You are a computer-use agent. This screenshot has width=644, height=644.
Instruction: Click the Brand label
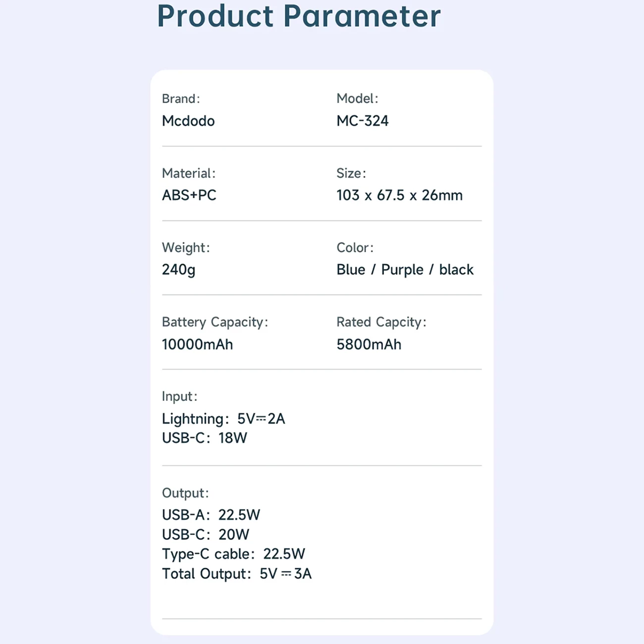(181, 99)
